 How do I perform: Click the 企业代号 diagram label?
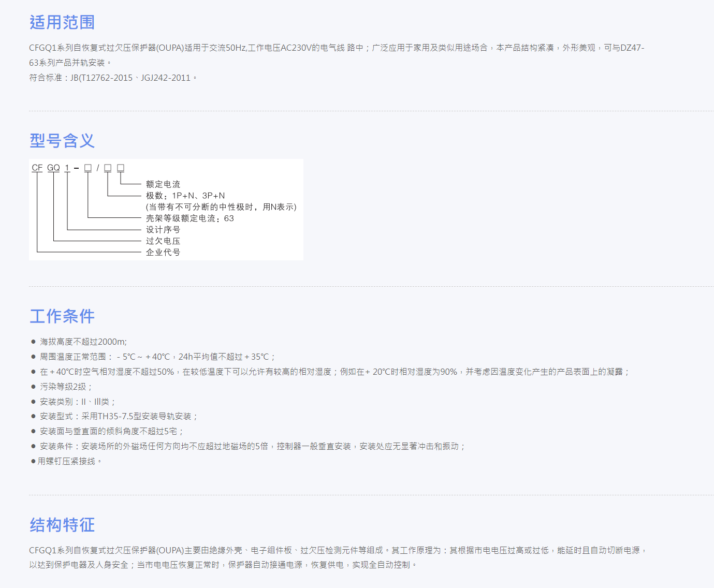162,252
